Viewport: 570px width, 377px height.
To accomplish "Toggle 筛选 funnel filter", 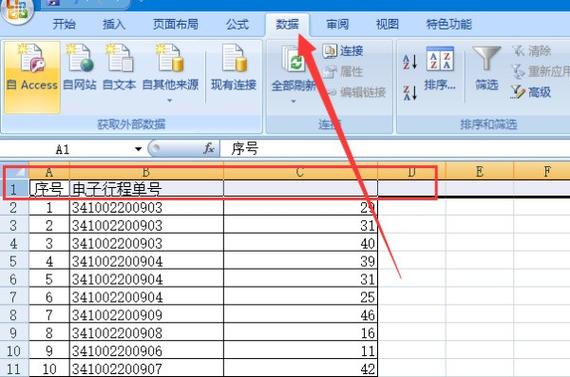I will tap(487, 68).
